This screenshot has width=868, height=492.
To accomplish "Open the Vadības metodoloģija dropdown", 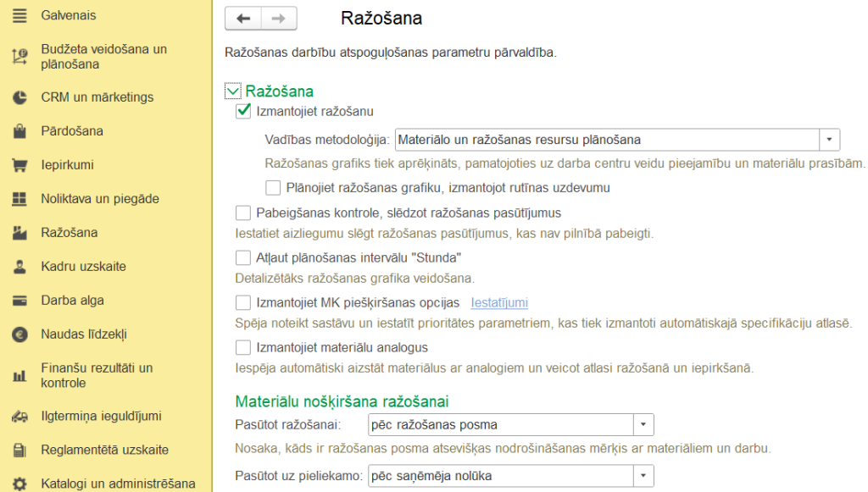I will tap(829, 139).
